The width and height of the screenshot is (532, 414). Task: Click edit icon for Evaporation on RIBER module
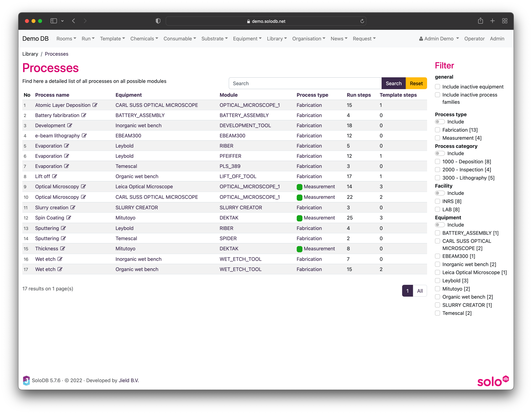coord(66,146)
